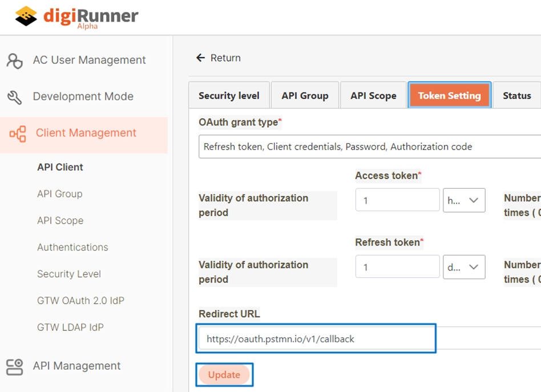Click the Refresh token value field
The height and width of the screenshot is (392, 541).
click(397, 267)
